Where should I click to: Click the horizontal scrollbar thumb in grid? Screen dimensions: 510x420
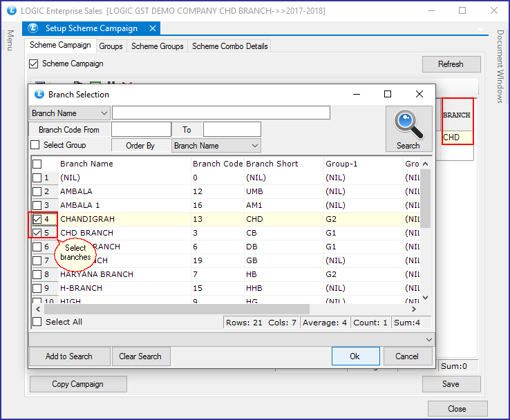[x=177, y=309]
